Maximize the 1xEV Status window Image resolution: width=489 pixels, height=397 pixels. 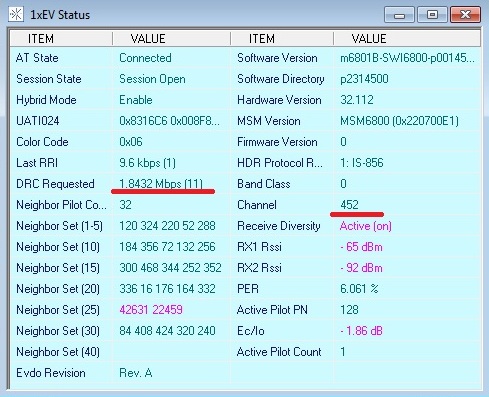432,15
